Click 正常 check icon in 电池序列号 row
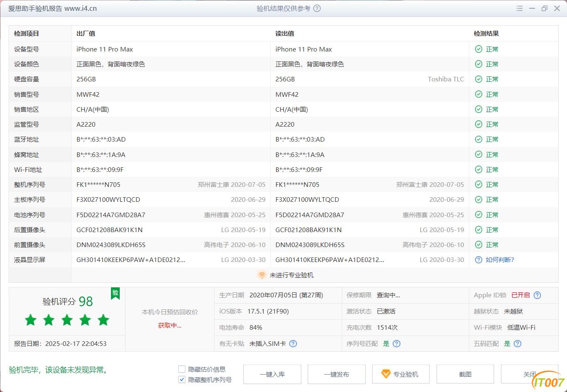The height and width of the screenshot is (392, 567). click(478, 215)
